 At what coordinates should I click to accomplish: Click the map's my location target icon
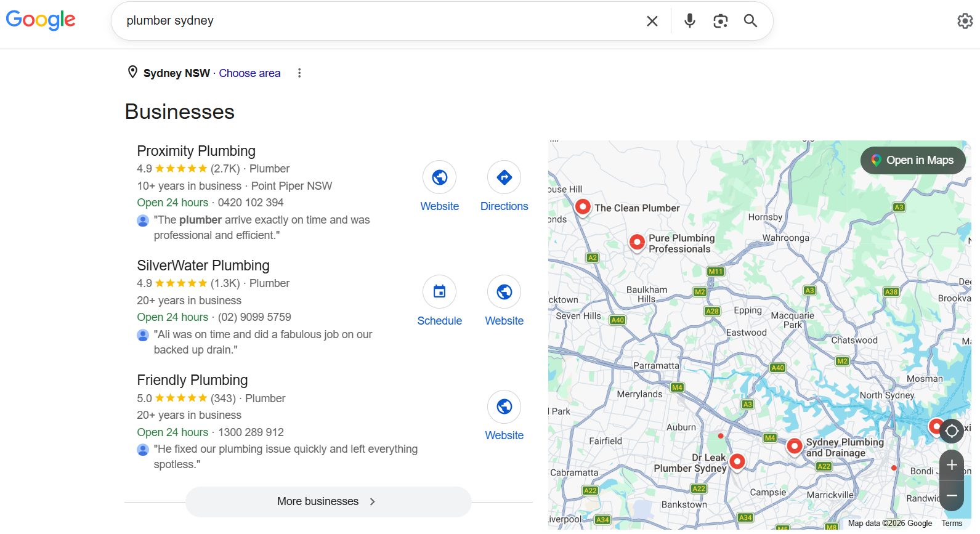click(952, 431)
